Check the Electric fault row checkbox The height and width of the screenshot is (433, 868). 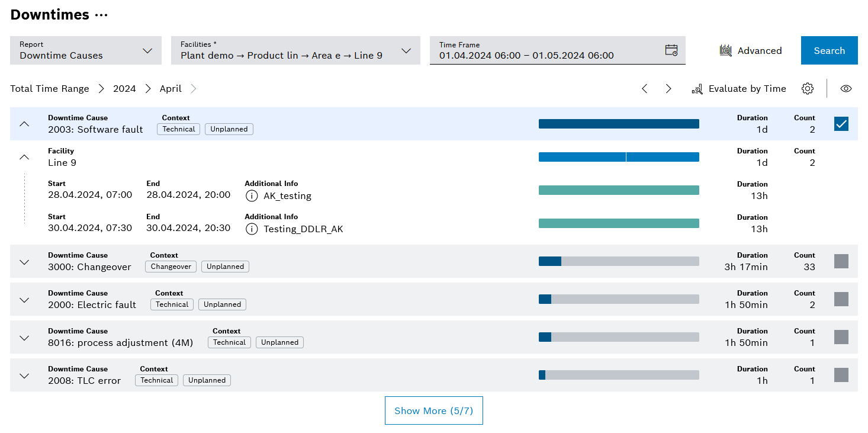tap(841, 299)
